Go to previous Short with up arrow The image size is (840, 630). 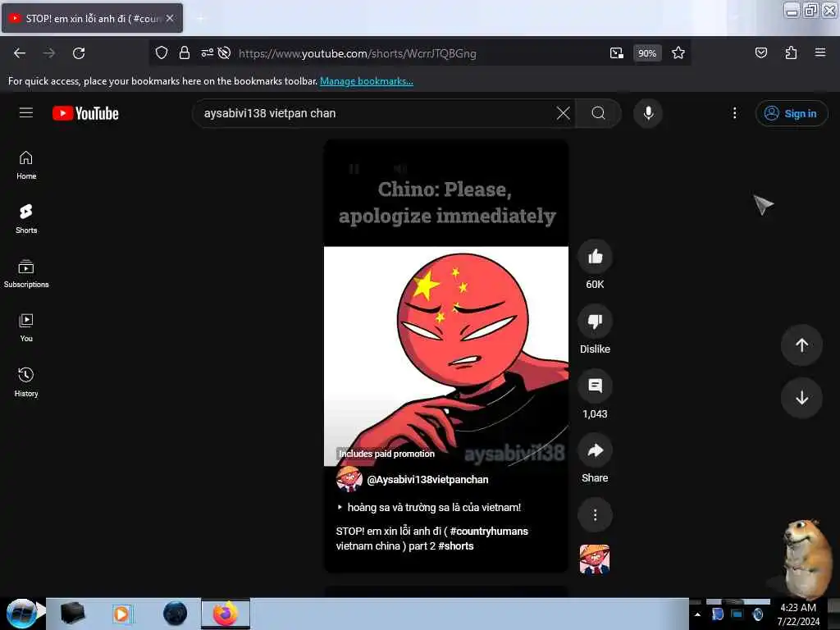click(801, 345)
